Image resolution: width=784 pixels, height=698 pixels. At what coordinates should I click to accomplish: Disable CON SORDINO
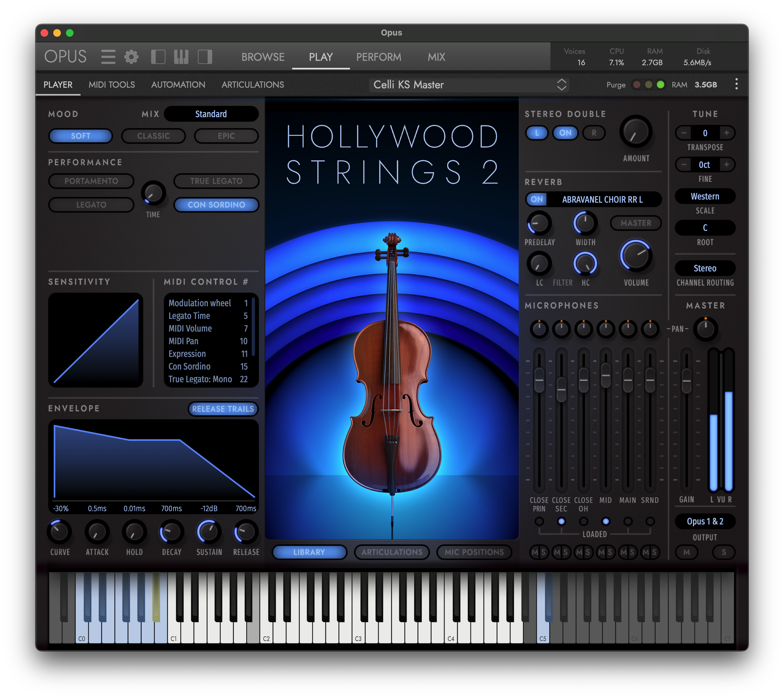[216, 205]
